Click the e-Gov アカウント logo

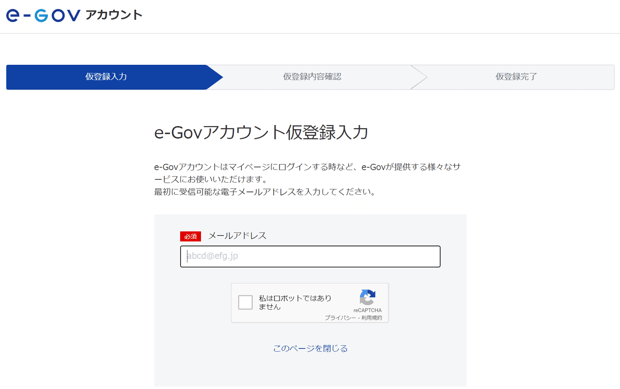(74, 15)
